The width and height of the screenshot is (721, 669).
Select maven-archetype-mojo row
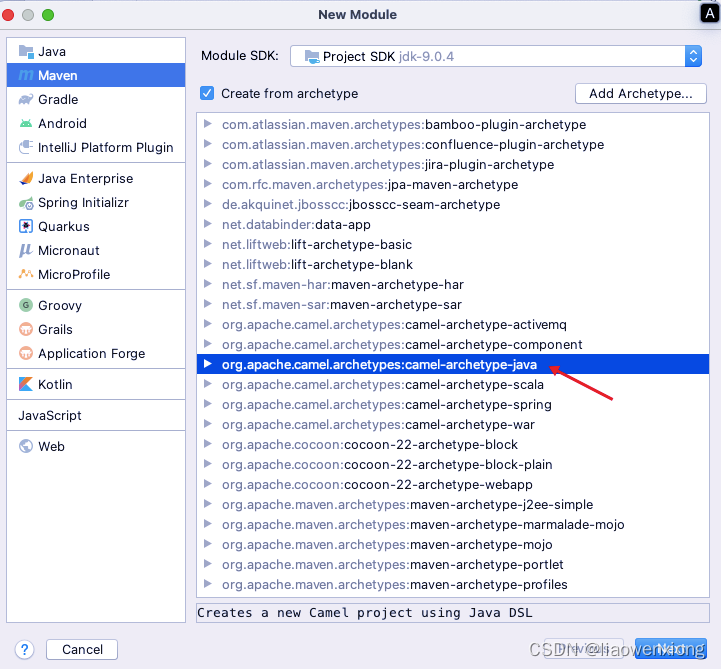point(452,544)
